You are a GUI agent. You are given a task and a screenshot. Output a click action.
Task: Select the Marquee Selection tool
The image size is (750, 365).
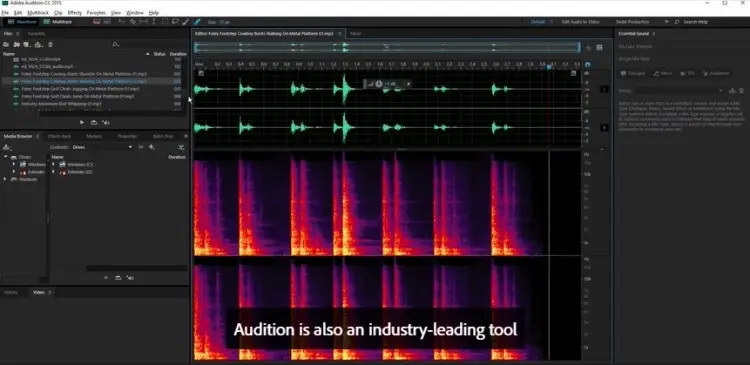[x=165, y=22]
